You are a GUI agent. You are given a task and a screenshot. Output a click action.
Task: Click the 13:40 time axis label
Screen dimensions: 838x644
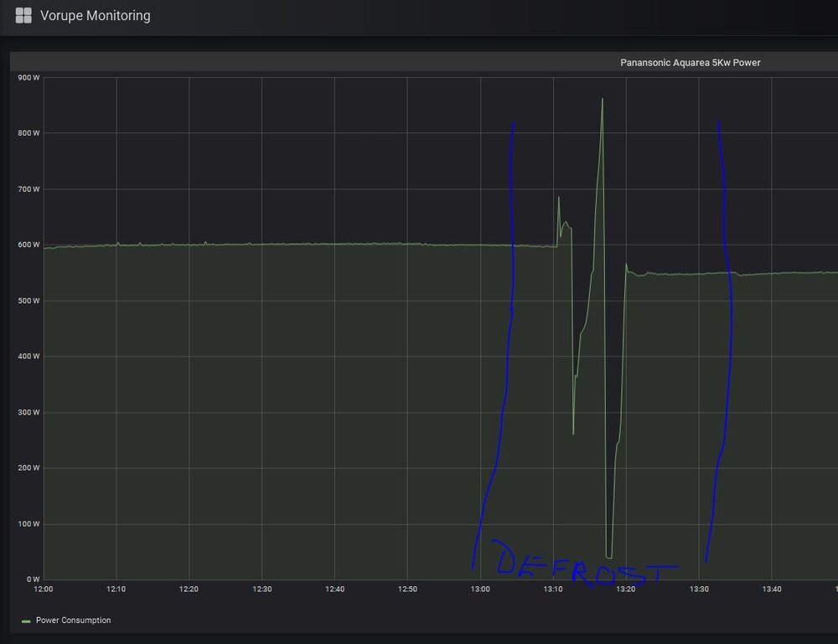[x=772, y=590]
